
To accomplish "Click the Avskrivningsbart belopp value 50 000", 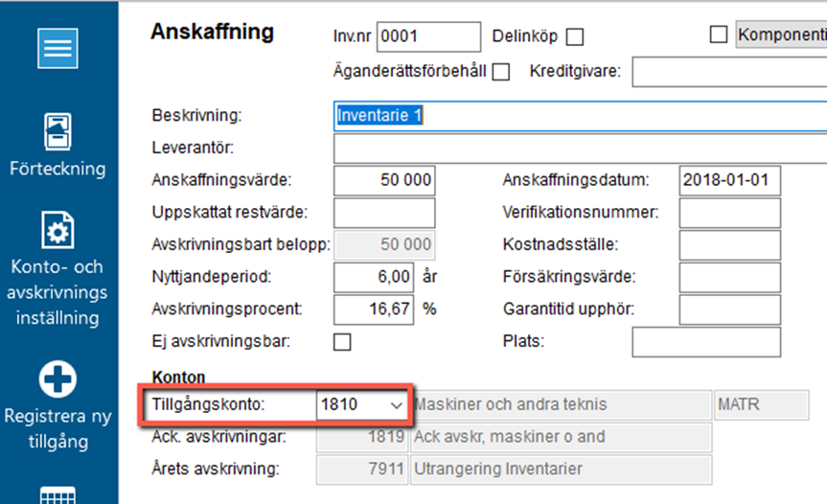I will [x=384, y=245].
